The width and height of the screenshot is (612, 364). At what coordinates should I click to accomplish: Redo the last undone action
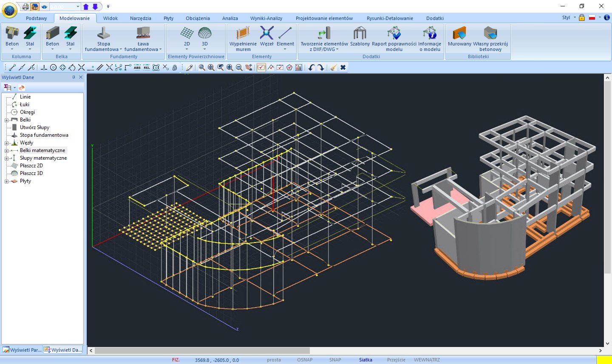tap(321, 68)
